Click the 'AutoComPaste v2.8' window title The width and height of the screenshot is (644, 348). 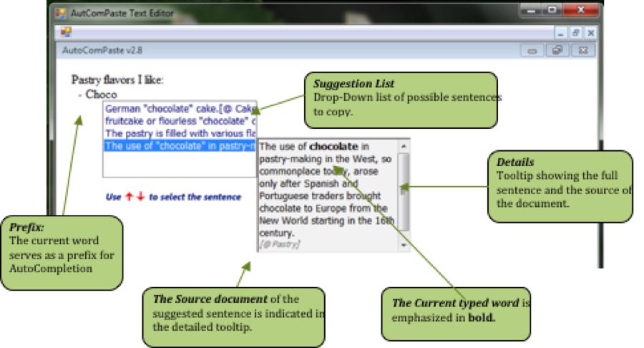click(x=102, y=51)
